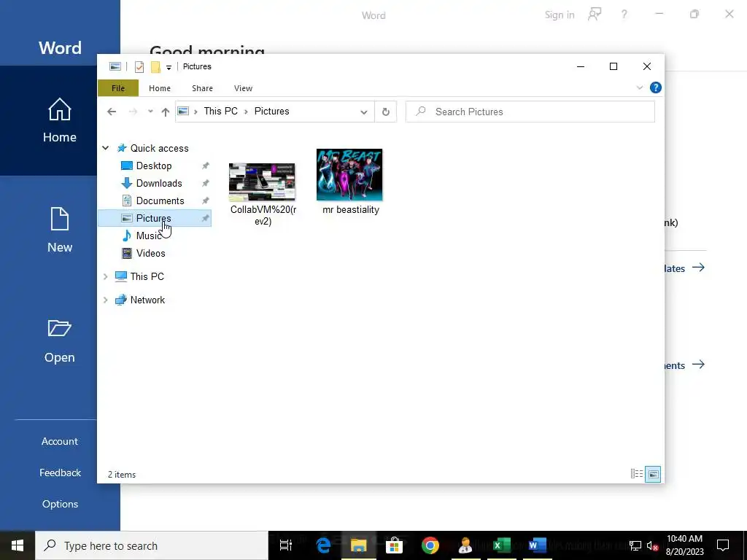Expand the Network tree node

106,300
